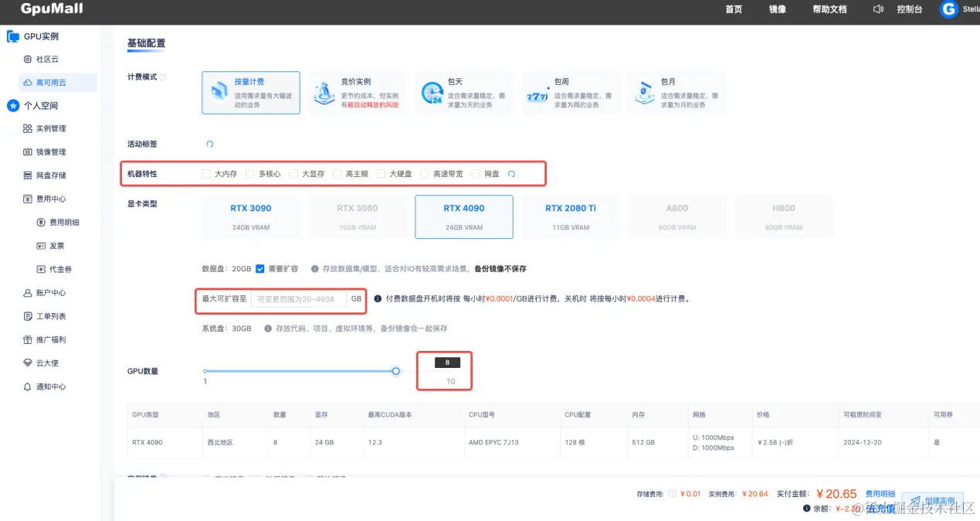The height and width of the screenshot is (521, 980).
Task: Open GPU实例 from the left sidebar
Action: [x=42, y=36]
